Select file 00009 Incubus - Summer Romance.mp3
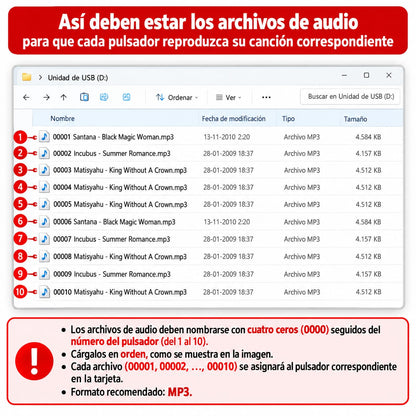Image resolution: width=416 pixels, height=416 pixels. pyautogui.click(x=112, y=274)
